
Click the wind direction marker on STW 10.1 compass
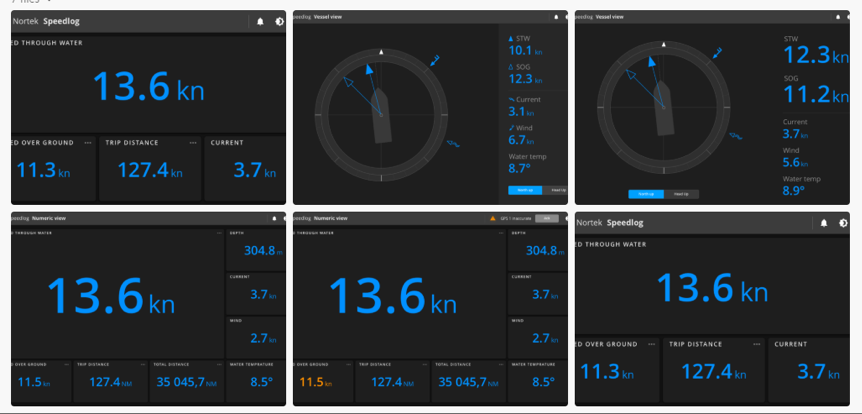tap(434, 60)
